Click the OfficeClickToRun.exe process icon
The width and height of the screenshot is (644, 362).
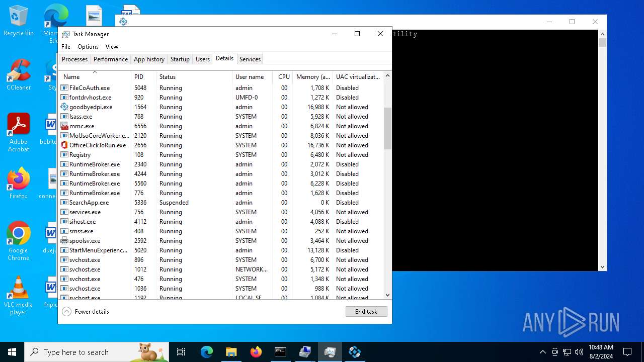[64, 145]
